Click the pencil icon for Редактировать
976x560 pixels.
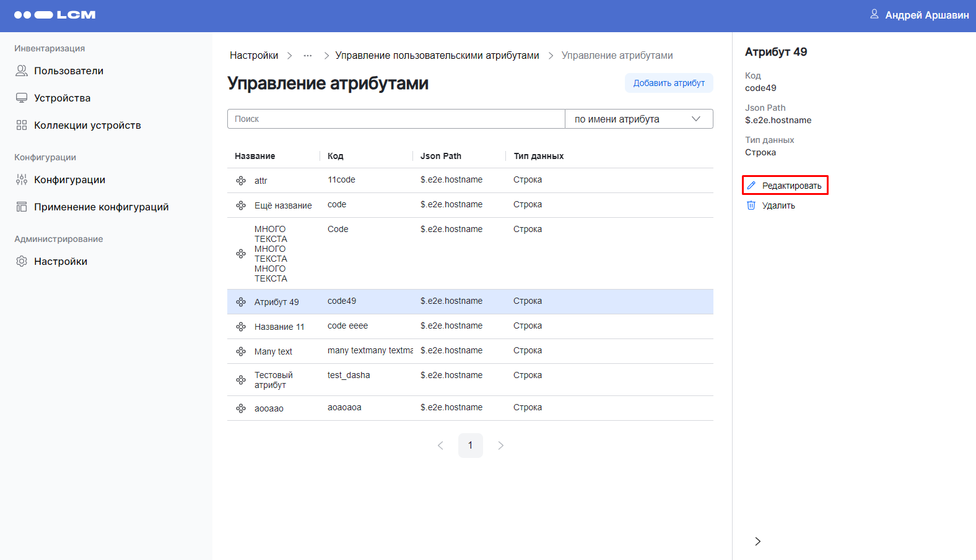point(751,186)
